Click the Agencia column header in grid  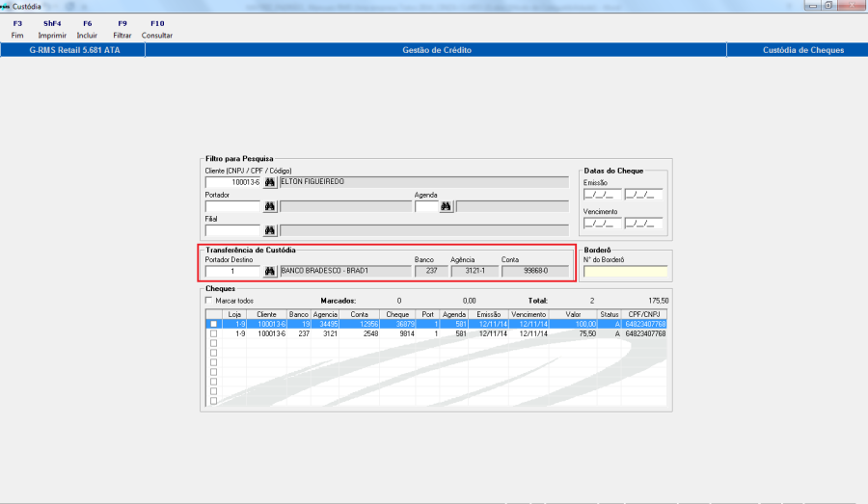click(325, 314)
